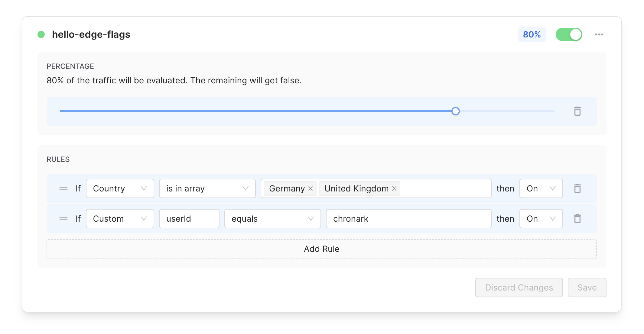
Task: Click the chronark value input field
Action: click(x=408, y=219)
